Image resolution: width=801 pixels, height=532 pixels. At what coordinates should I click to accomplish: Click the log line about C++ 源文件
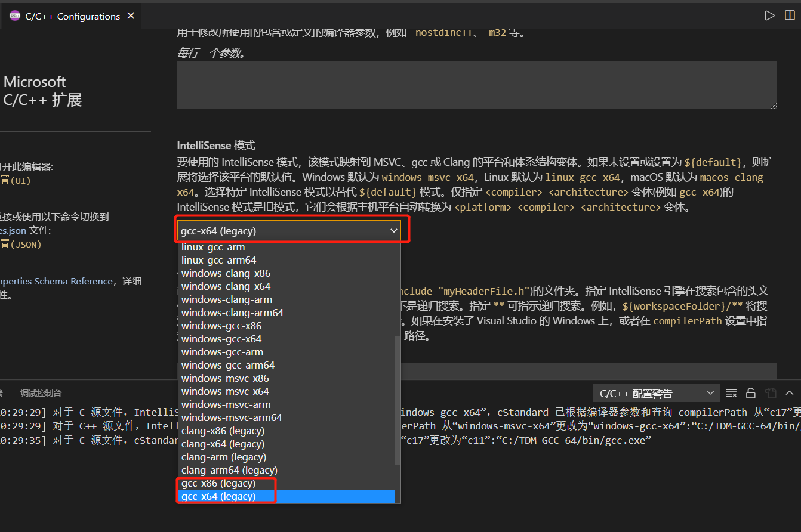point(400,426)
